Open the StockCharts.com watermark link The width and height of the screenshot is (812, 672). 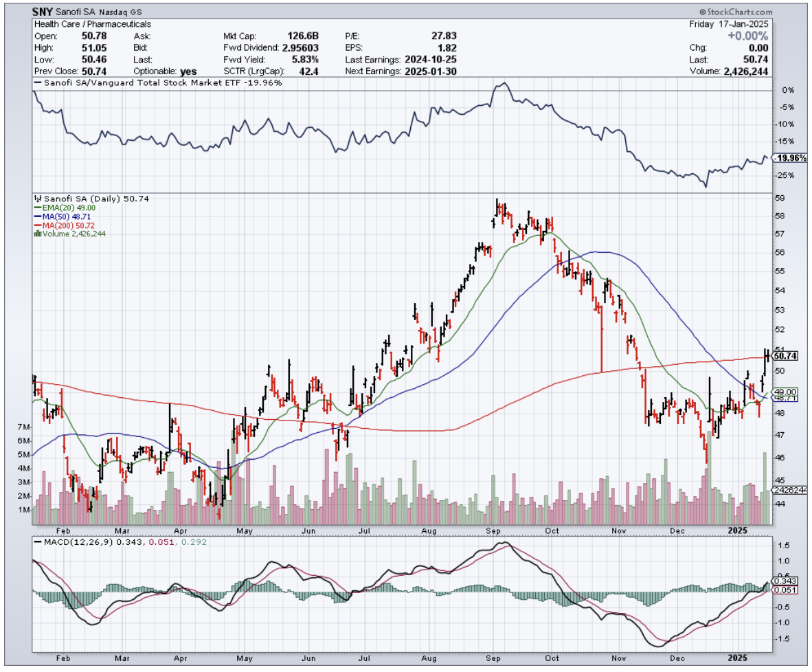(736, 12)
